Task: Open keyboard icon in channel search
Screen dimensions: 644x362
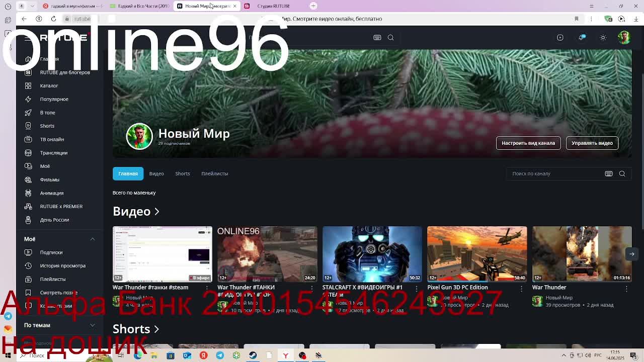Action: tap(609, 173)
